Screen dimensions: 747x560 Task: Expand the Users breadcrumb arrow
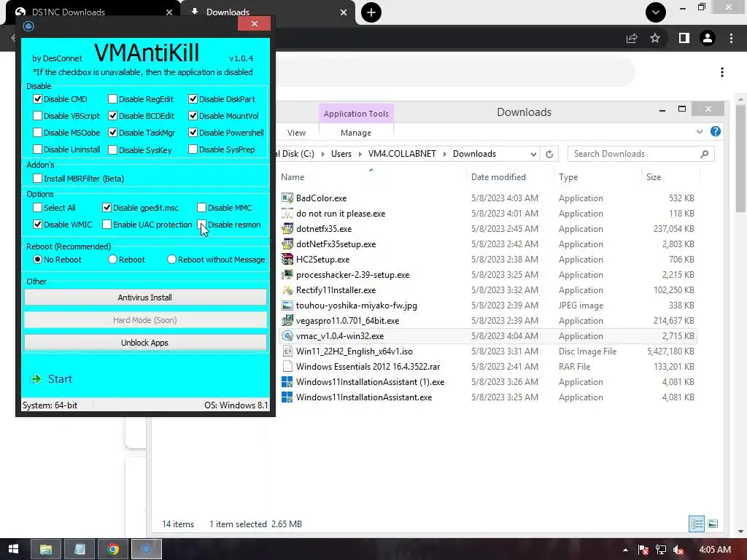coord(360,154)
